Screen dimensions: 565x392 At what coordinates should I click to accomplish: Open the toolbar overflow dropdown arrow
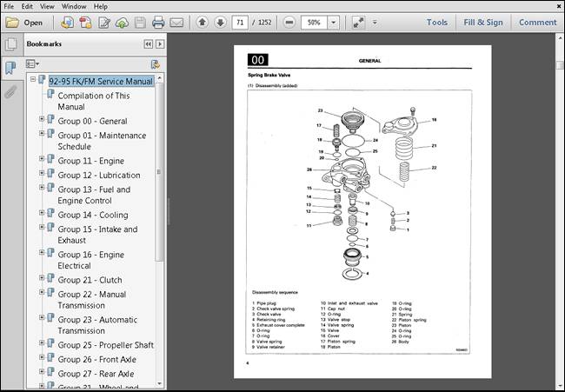[375, 23]
